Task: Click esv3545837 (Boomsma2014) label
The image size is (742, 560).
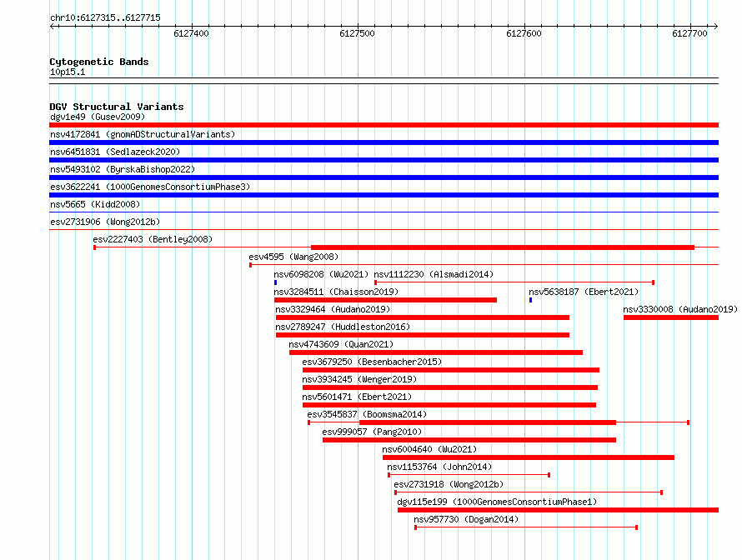Action: pos(367,414)
